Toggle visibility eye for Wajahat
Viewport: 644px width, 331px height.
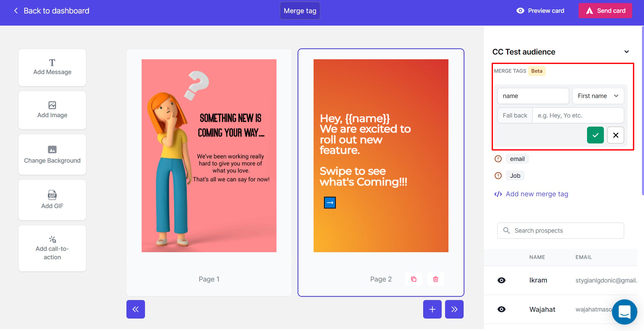[x=501, y=309]
